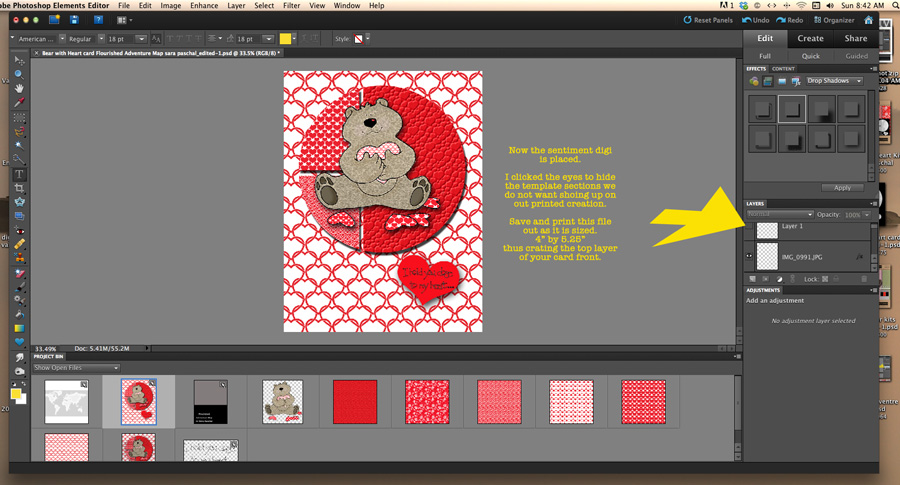Select the Magnetic Lasso tool
Viewport: 900px width, 485px height.
click(19, 131)
